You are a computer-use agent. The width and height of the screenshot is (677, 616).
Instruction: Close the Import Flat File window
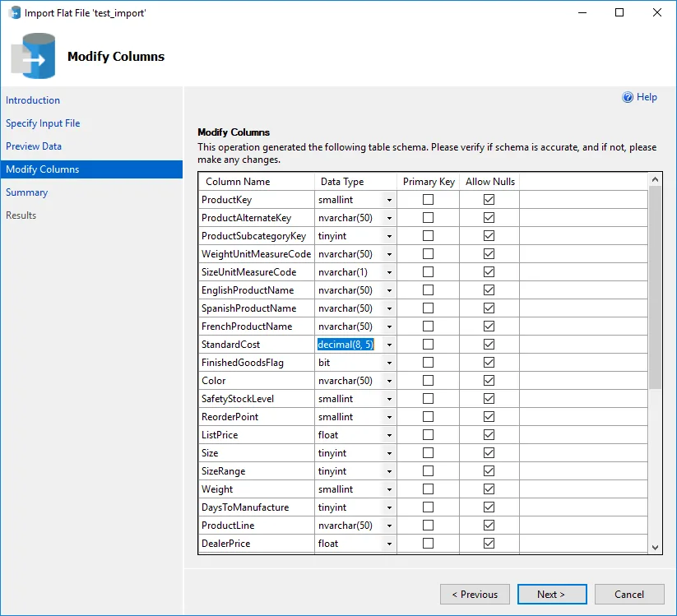pos(656,12)
